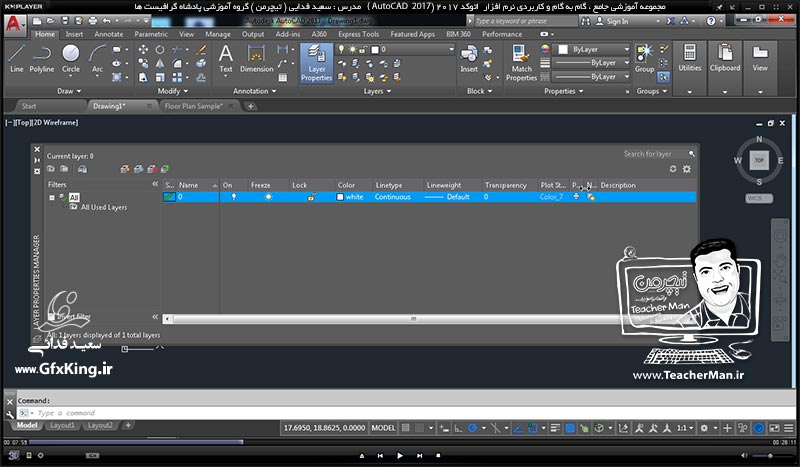The height and width of the screenshot is (467, 800).
Task: Toggle layer 0 On lightbulb
Action: [x=234, y=197]
